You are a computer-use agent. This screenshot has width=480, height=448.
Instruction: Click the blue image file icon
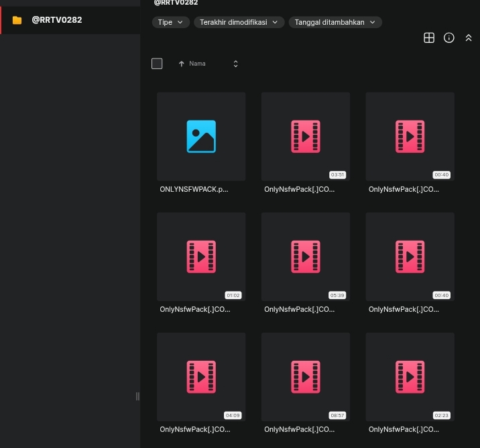coord(201,137)
